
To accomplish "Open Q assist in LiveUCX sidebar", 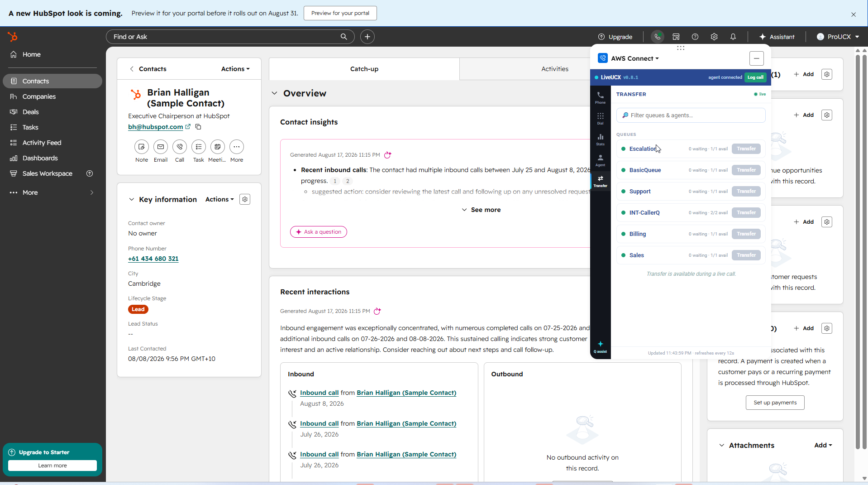I will click(600, 347).
